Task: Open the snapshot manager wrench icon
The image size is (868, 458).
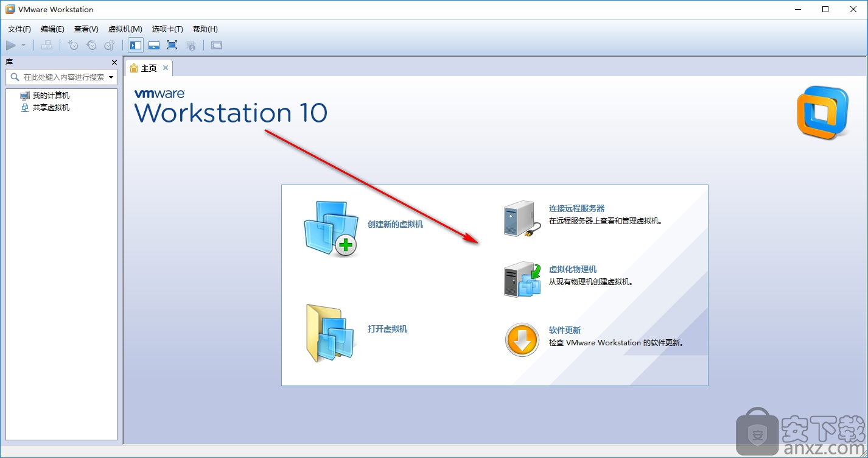Action: click(x=110, y=45)
